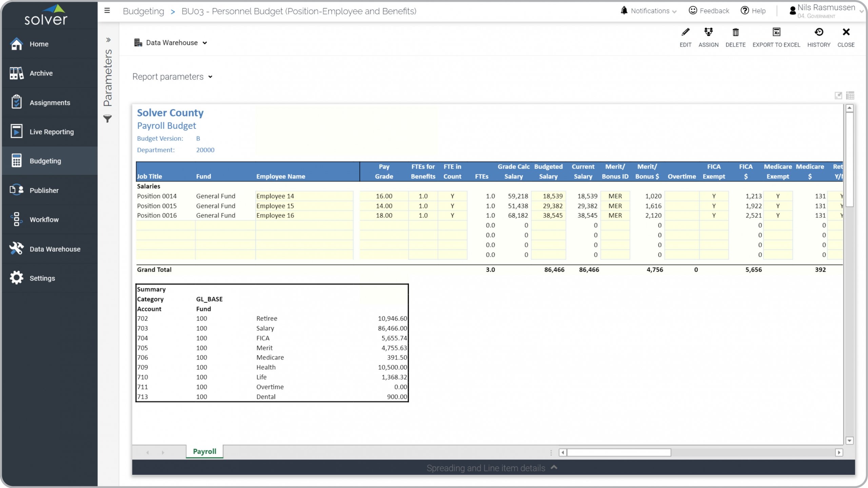Click the Feedback link
The width and height of the screenshot is (868, 488).
(709, 11)
